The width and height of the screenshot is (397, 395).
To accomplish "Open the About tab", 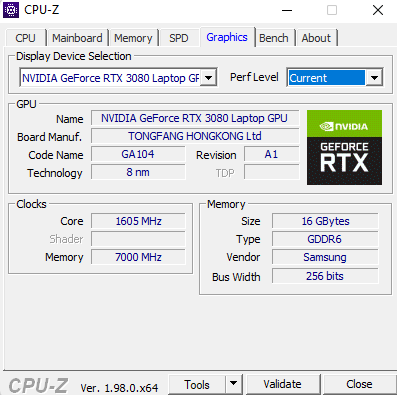I will pyautogui.click(x=316, y=38).
